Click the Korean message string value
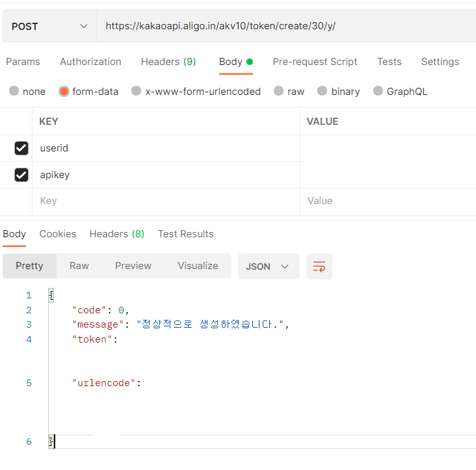This screenshot has width=476, height=470. 210,324
